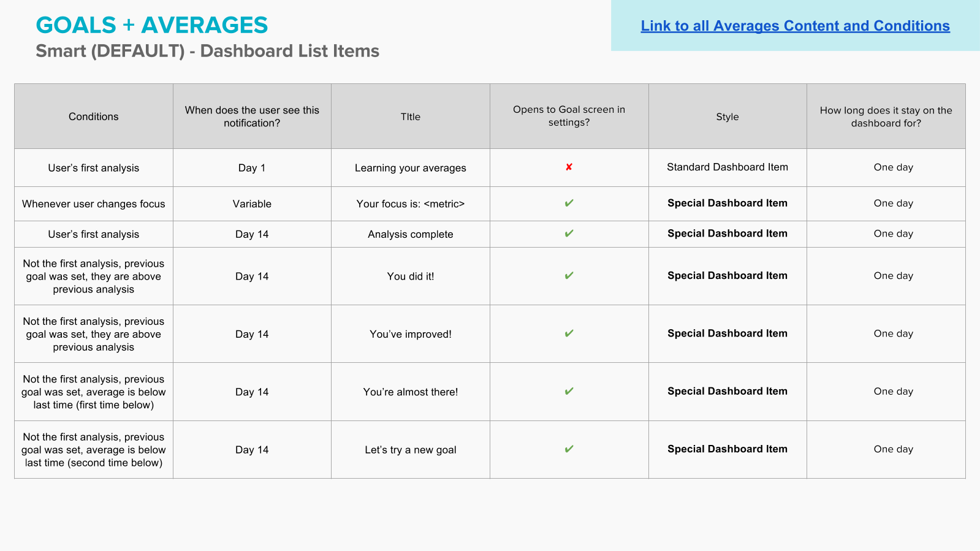Click the How long does it stay header
This screenshot has height=551, width=980.
tap(886, 116)
